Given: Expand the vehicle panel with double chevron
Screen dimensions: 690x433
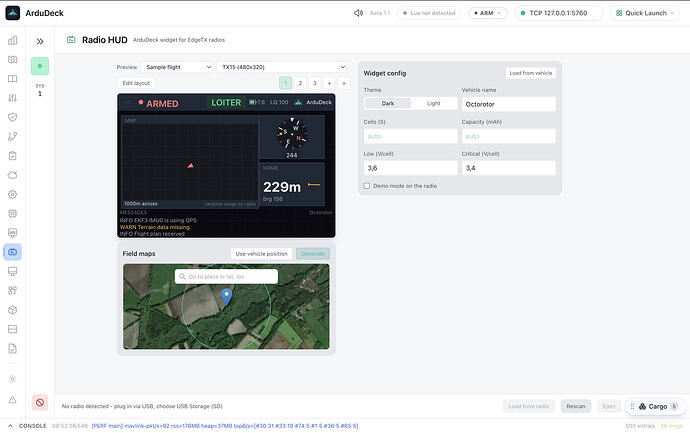Looking at the screenshot, I should [x=40, y=41].
